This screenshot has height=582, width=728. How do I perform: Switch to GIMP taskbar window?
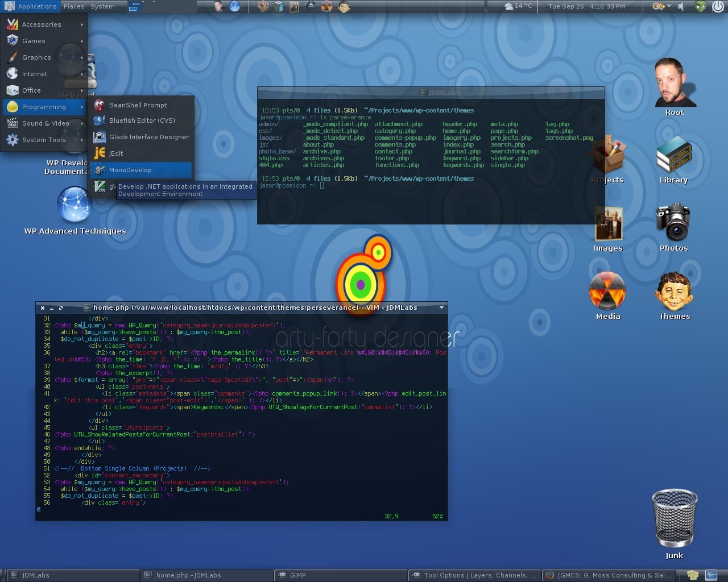(x=341, y=575)
